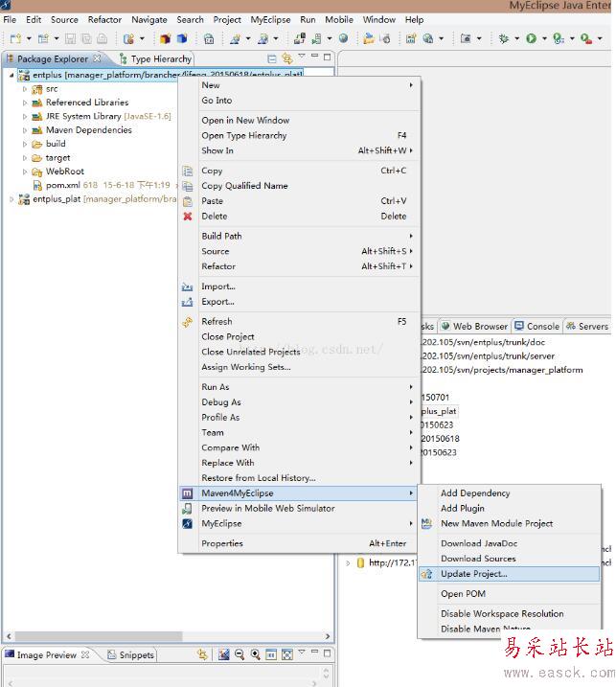The image size is (616, 687).
Task: Open Package Explorer view menu triangle
Action: pyautogui.click(x=302, y=57)
